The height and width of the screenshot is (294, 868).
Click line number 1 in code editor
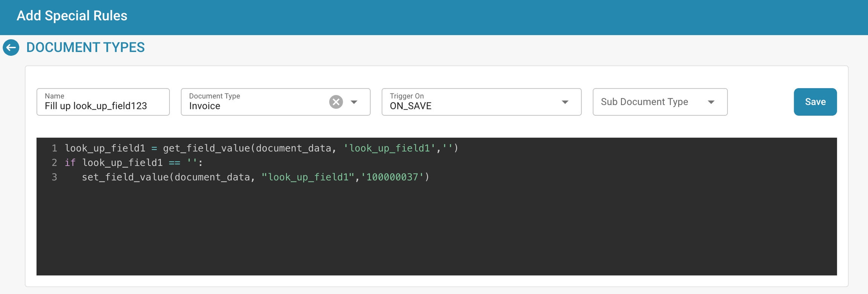(54, 148)
